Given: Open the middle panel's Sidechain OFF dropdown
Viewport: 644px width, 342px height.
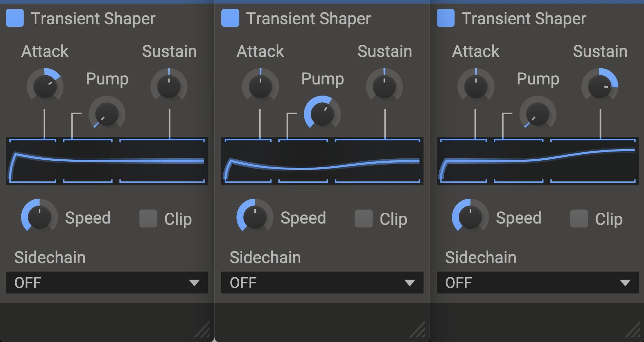Looking at the screenshot, I should pos(322,282).
